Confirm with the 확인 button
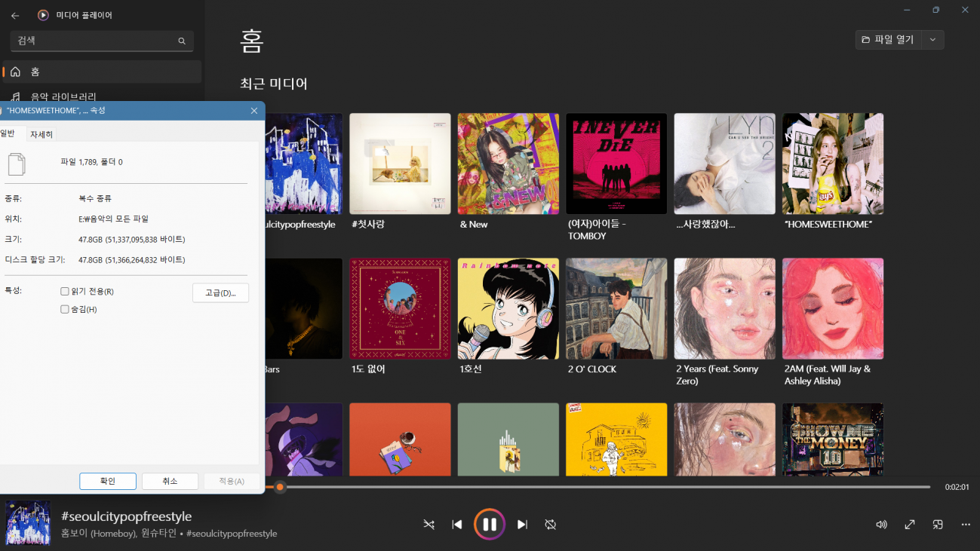This screenshot has width=980, height=551. pos(108,482)
